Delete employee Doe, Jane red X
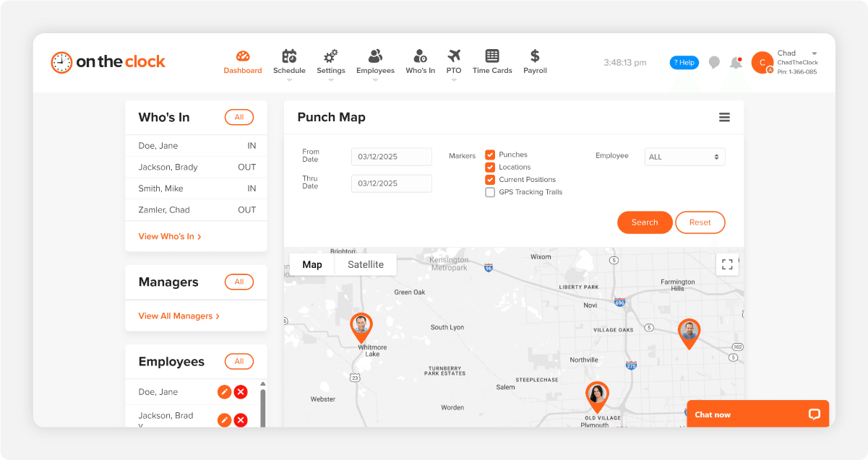Image resolution: width=868 pixels, height=460 pixels. [241, 392]
